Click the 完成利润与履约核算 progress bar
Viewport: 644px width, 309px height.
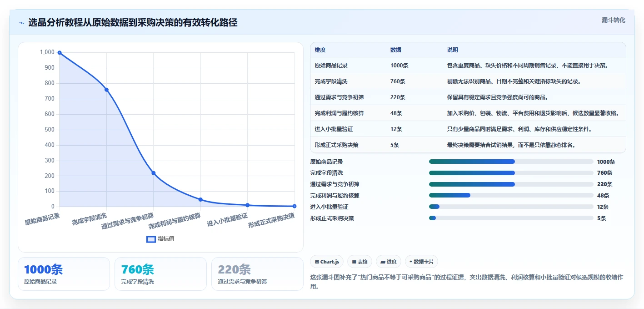(x=511, y=196)
